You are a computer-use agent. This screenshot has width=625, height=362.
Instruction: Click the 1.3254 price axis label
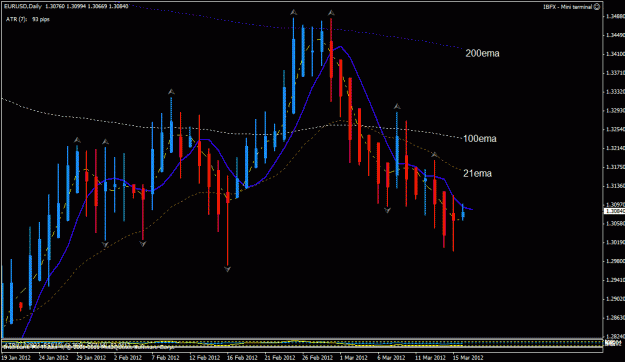pyautogui.click(x=615, y=130)
